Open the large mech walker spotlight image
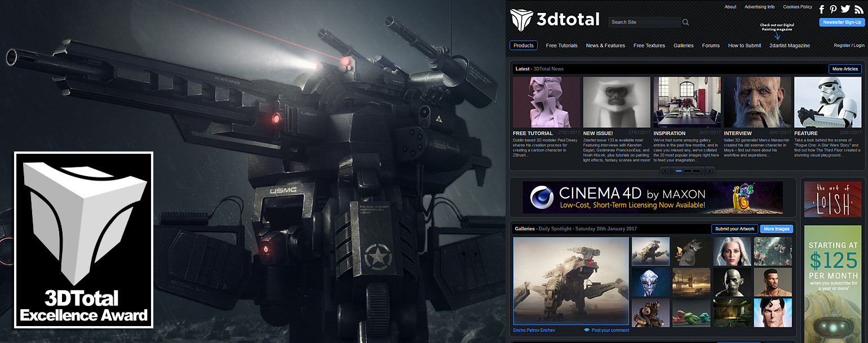 click(x=571, y=280)
